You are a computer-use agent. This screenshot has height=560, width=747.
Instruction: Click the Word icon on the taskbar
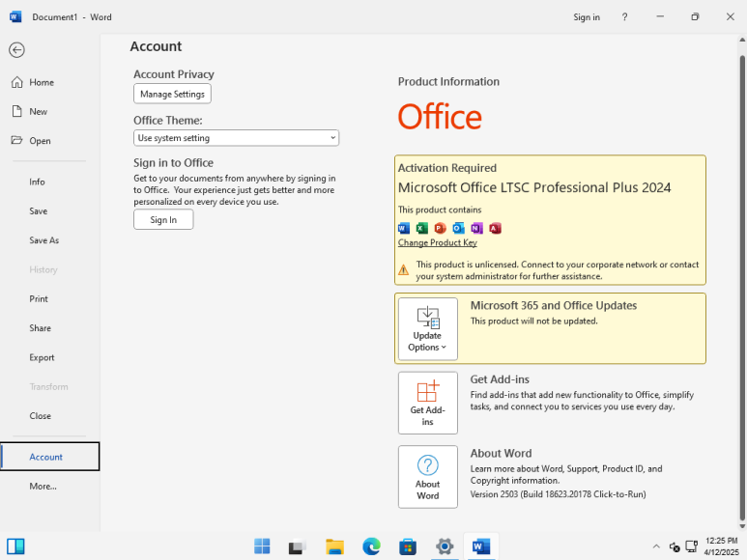point(481,546)
